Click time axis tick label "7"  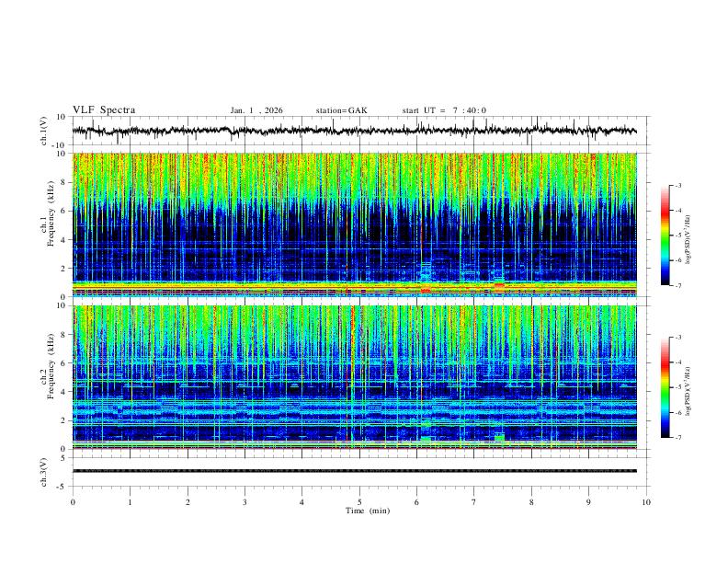(x=474, y=502)
